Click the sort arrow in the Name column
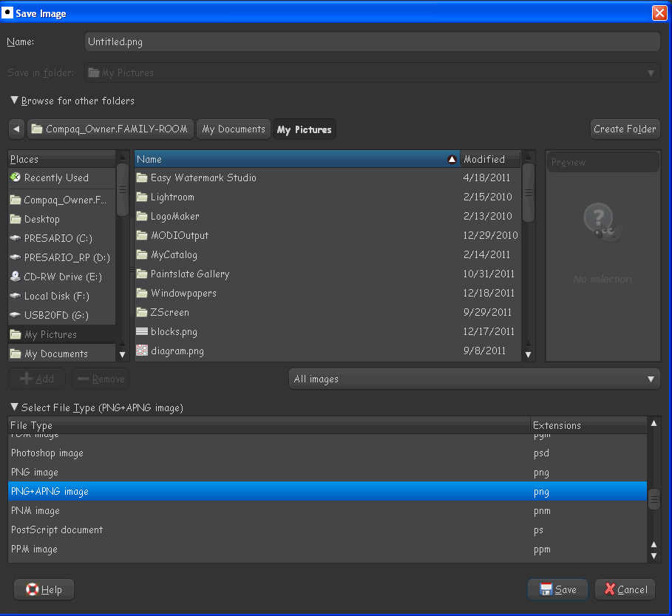The image size is (672, 616). tap(452, 160)
